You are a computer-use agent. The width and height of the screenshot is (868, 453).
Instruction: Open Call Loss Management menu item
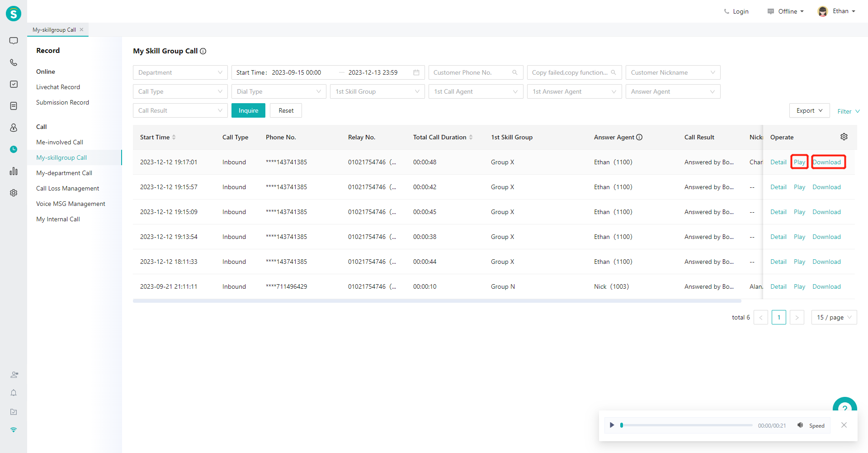tap(67, 188)
